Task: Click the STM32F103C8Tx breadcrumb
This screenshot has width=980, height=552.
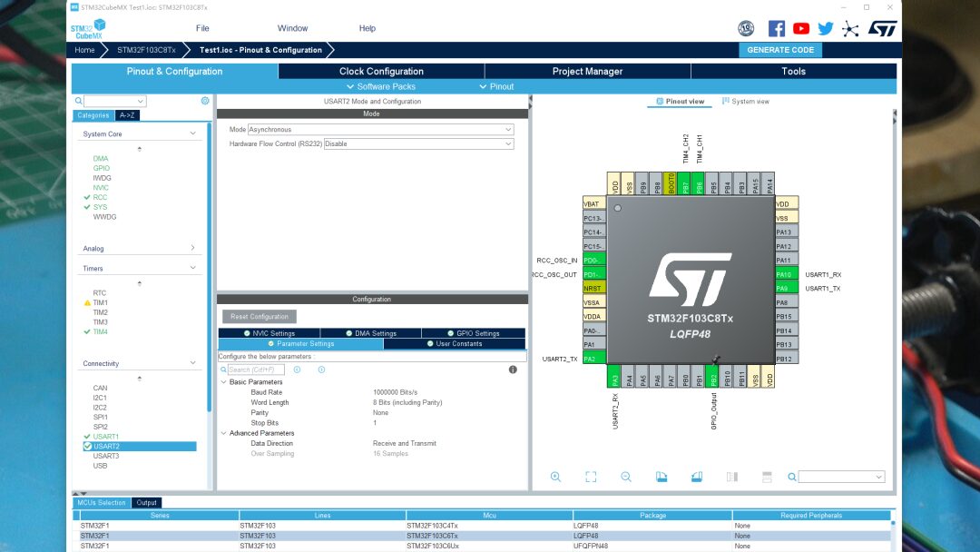Action: coord(146,50)
